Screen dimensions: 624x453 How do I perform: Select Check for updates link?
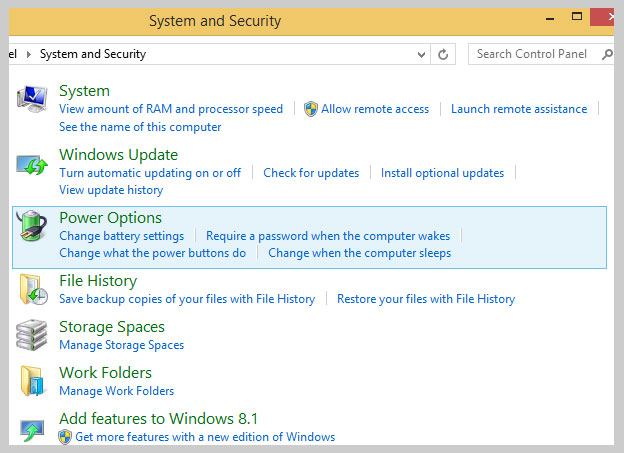pos(311,173)
